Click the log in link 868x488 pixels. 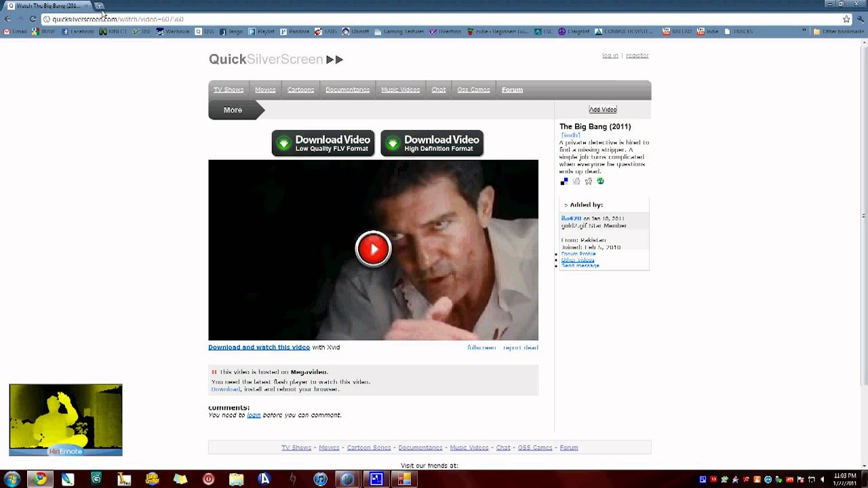[x=610, y=56]
